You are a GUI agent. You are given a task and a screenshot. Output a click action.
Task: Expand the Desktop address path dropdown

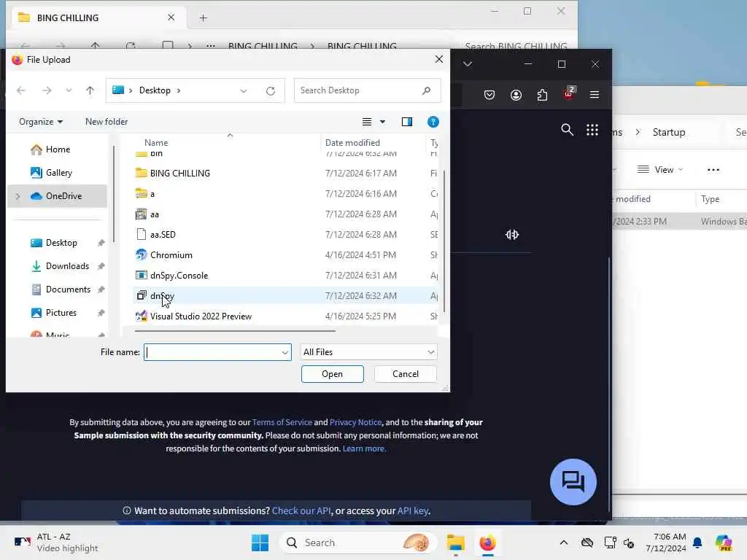[244, 90]
